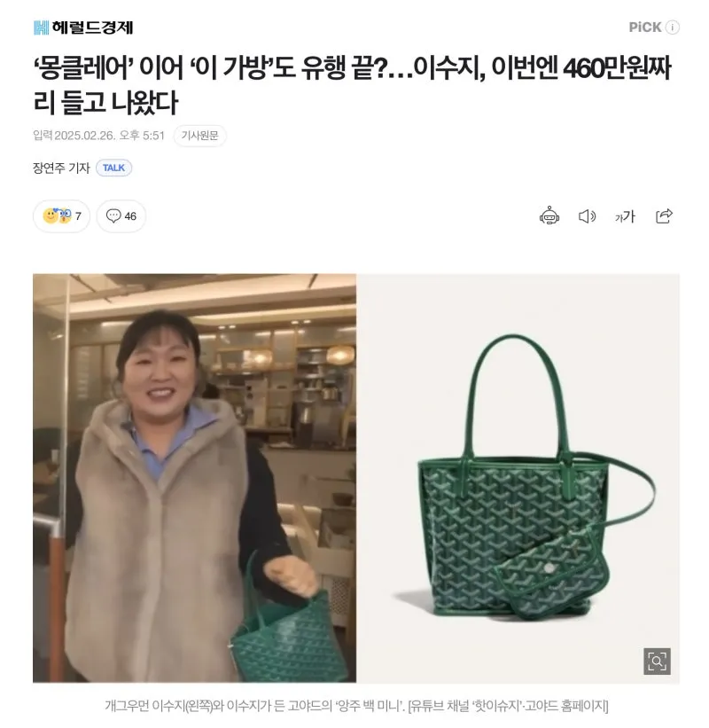
Task: Change font size with 가가 icon
Action: (x=625, y=216)
